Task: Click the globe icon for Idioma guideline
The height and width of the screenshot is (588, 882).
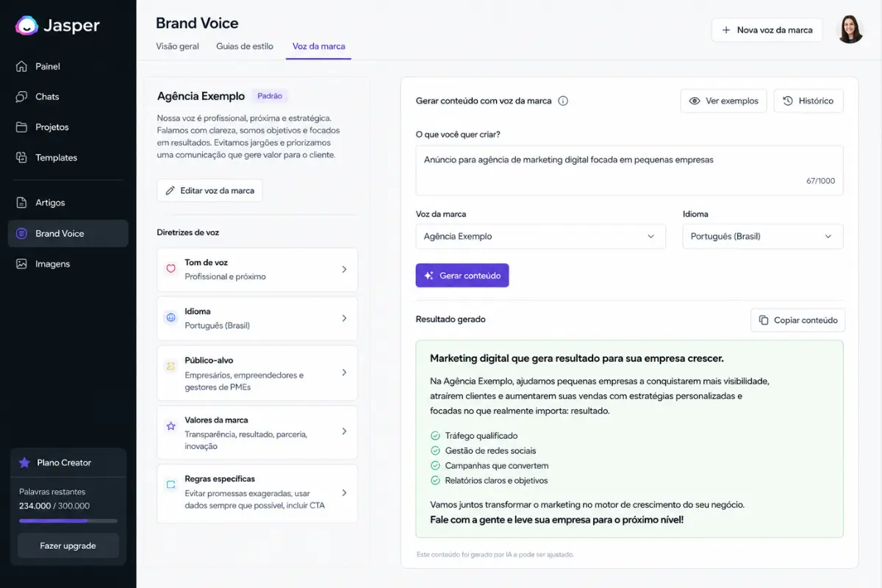Action: click(171, 318)
